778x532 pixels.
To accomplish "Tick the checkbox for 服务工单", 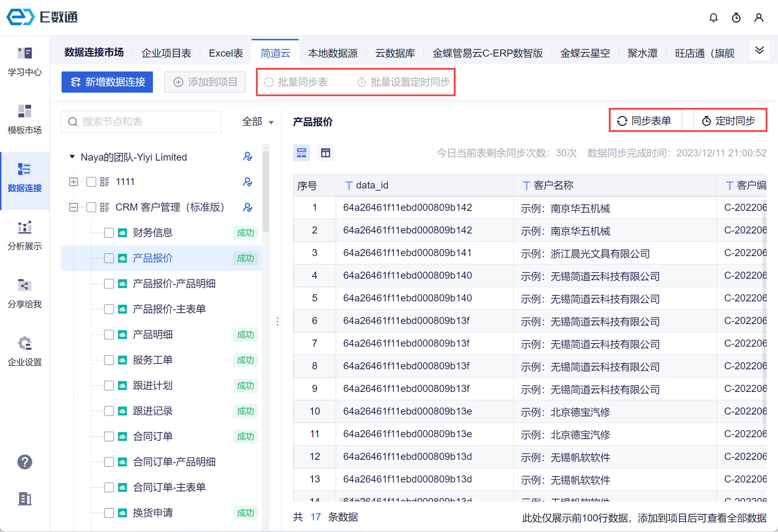I will (109, 360).
